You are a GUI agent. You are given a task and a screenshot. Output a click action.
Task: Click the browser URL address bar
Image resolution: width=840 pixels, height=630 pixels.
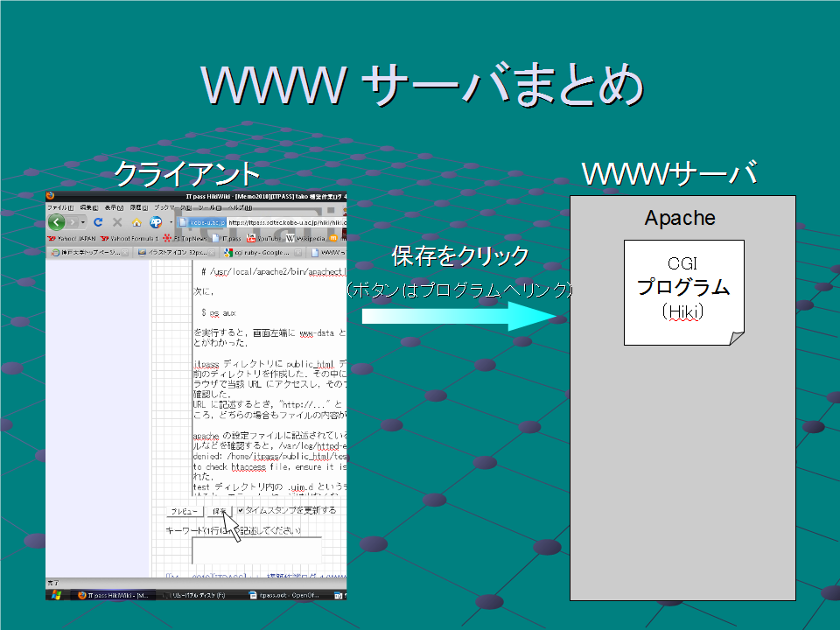284,222
